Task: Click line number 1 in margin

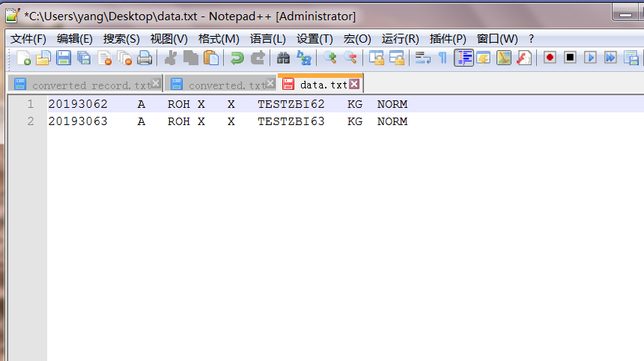Action: (31, 104)
